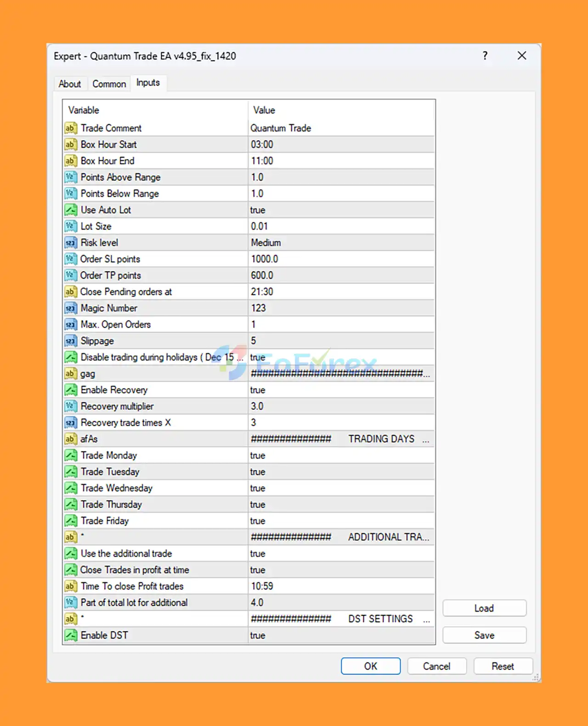
Task: Switch to the Common tab
Action: pos(109,84)
